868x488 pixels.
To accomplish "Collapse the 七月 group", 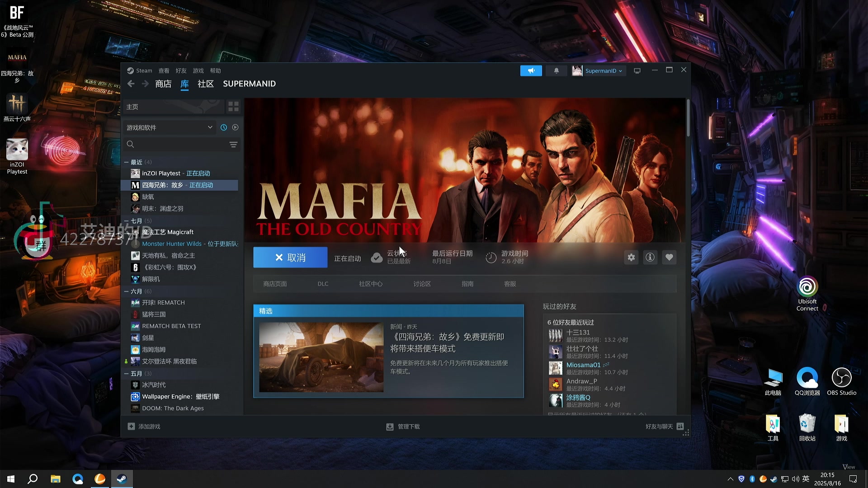I will pyautogui.click(x=127, y=221).
